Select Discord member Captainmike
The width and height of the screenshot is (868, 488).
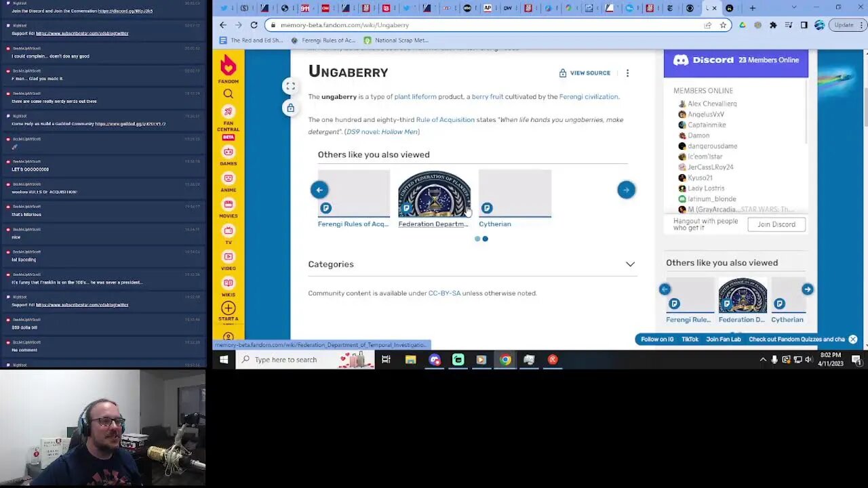point(702,125)
